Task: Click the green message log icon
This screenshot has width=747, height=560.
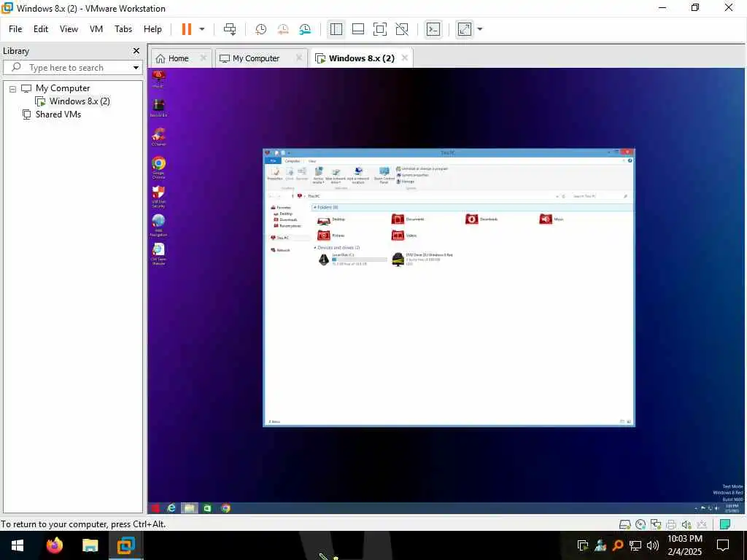Action: (x=725, y=525)
